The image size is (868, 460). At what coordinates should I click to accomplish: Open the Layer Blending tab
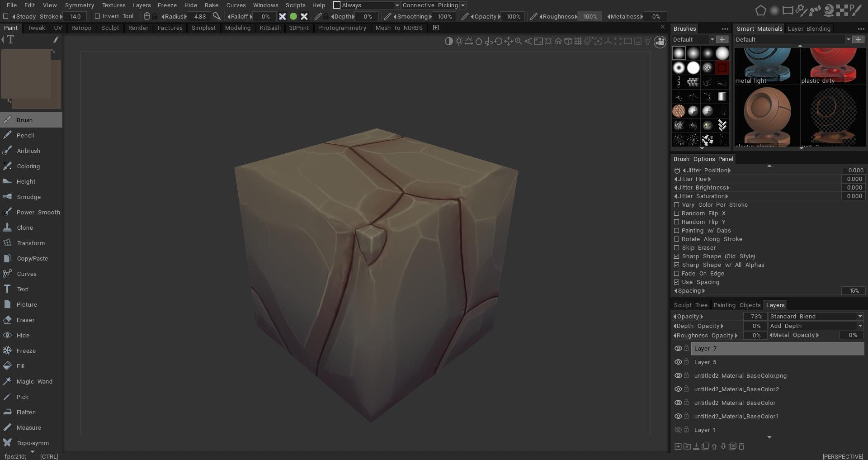tap(809, 29)
